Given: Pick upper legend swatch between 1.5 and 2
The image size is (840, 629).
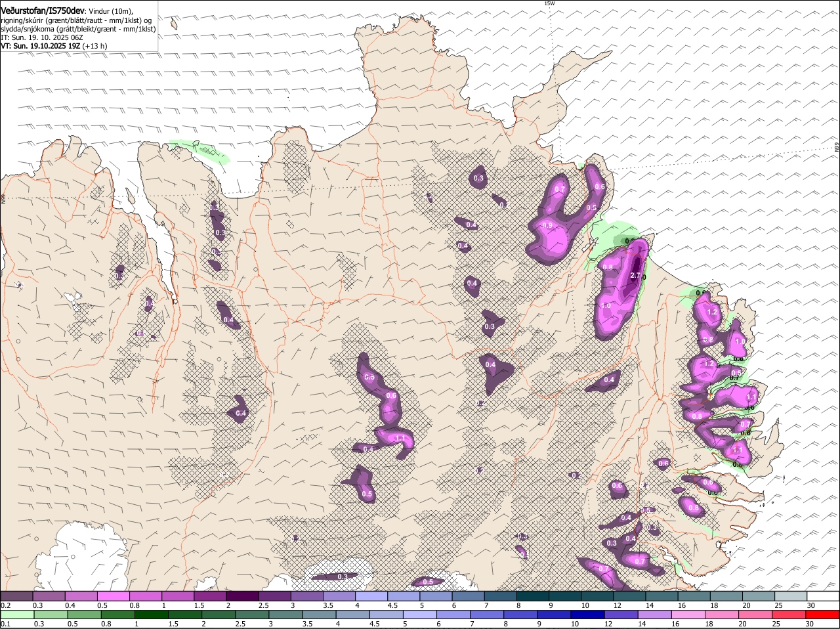Looking at the screenshot, I should point(209,596).
